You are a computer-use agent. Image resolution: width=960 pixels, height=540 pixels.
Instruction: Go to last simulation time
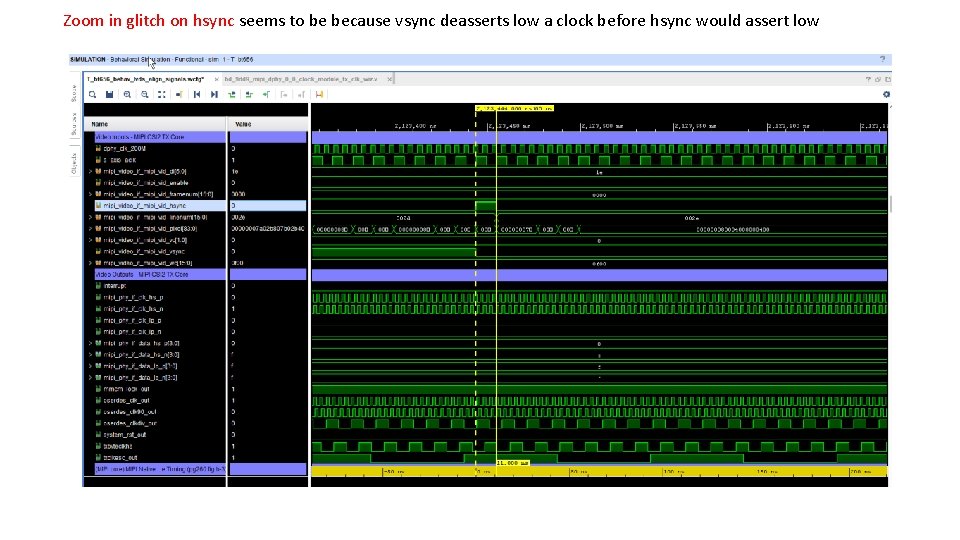(214, 94)
